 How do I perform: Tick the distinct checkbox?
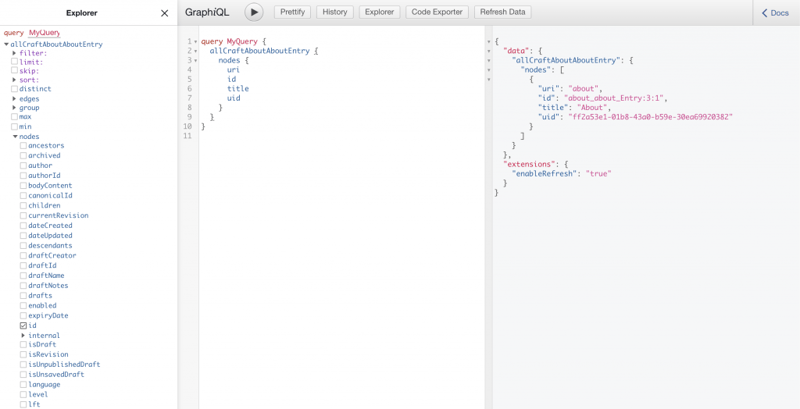pyautogui.click(x=15, y=89)
